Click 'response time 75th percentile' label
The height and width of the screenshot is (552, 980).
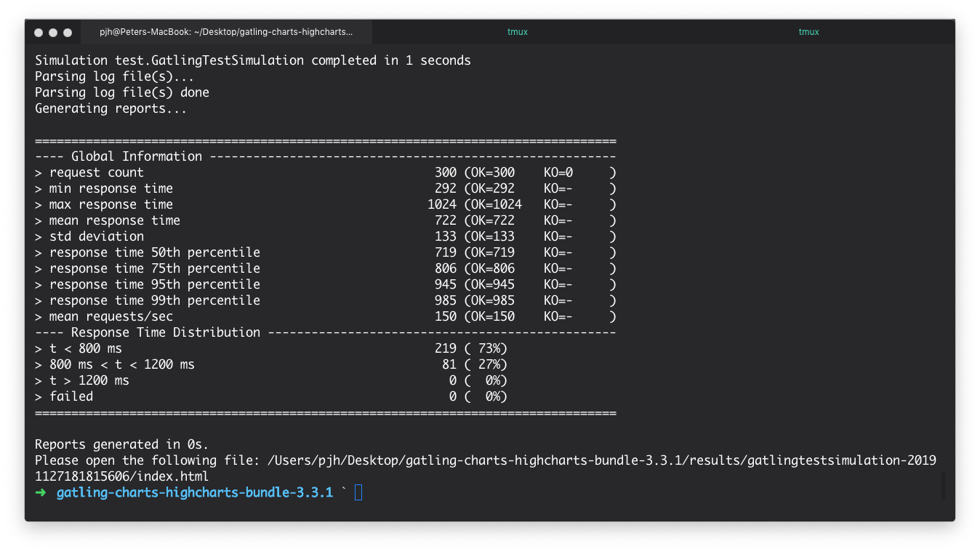click(x=155, y=268)
